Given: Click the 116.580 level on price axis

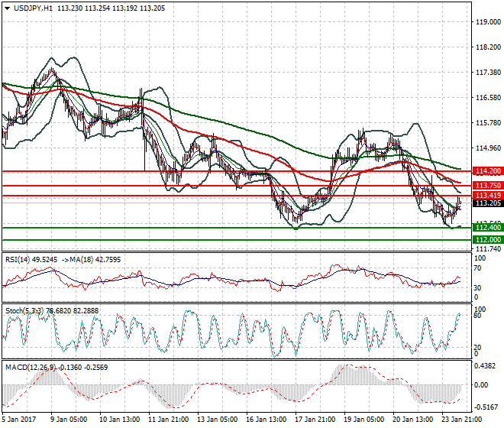Looking at the screenshot, I should [x=487, y=98].
